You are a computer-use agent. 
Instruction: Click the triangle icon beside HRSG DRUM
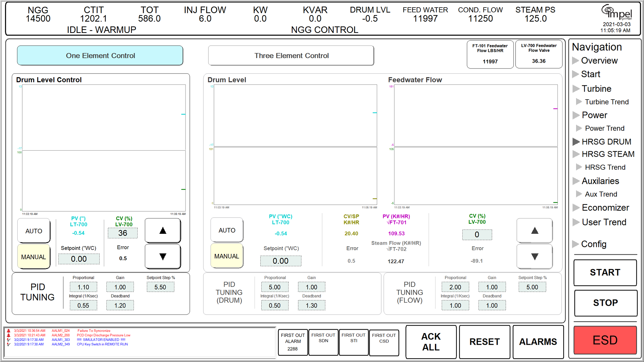[x=576, y=142]
